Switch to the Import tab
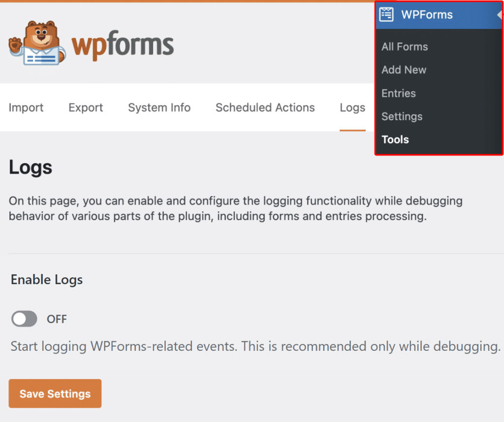This screenshot has width=504, height=422. 26,107
